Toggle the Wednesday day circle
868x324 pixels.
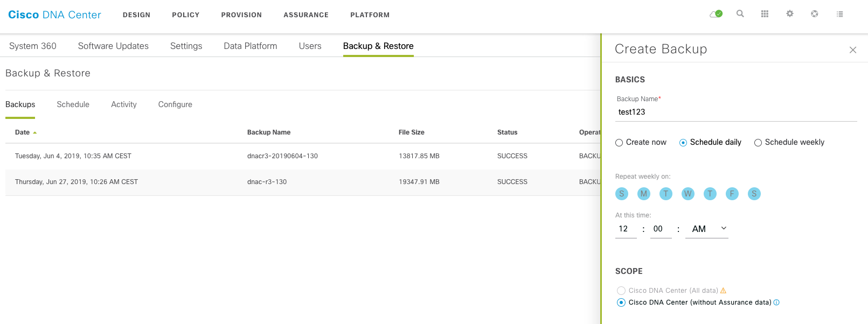688,194
